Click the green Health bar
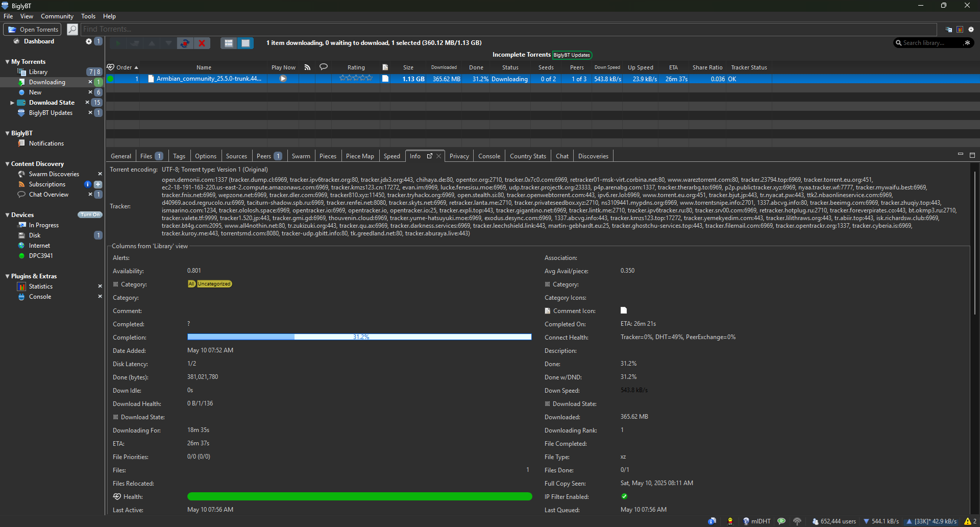 click(x=359, y=496)
